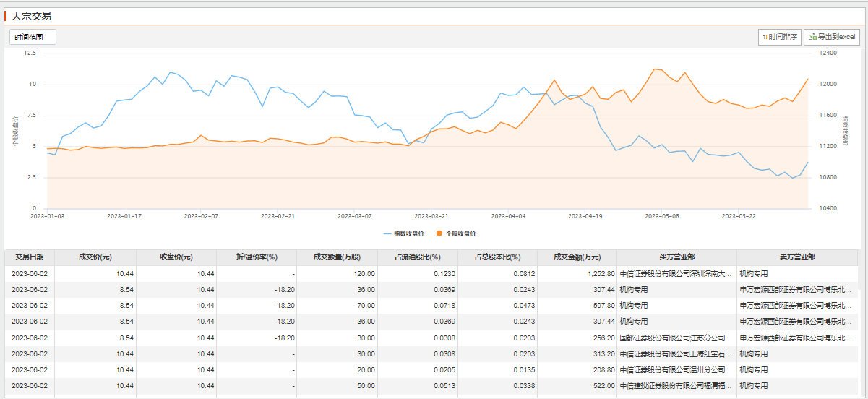868x399 pixels.
Task: Click the 成交金额(万元) column header
Action: [x=577, y=257]
